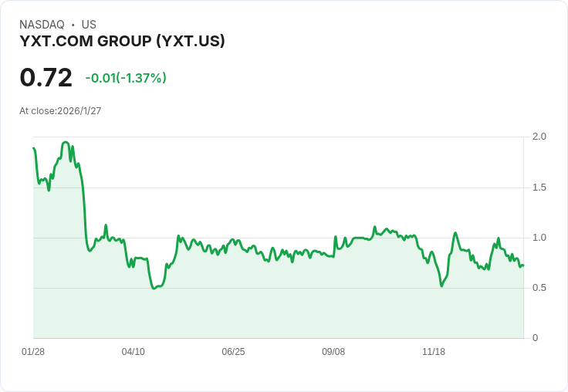
Task: Select the 04/10 date on x-axis
Action: click(x=134, y=352)
